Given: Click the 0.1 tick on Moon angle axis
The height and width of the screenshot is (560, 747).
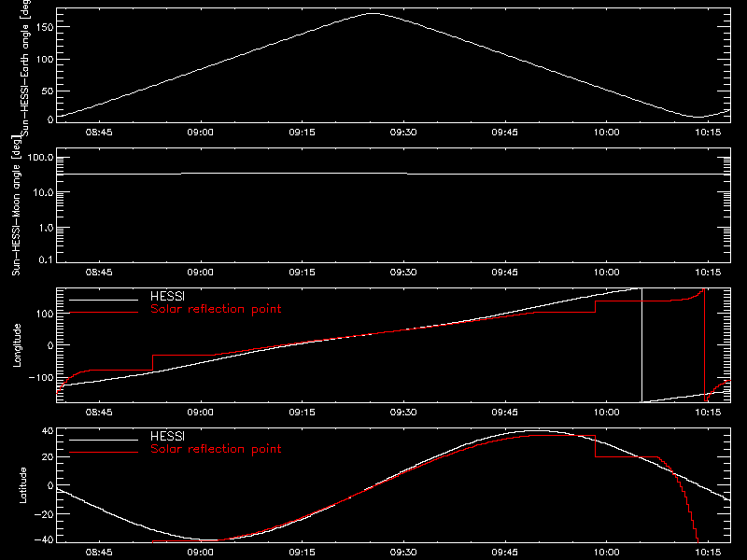Looking at the screenshot, I should pyautogui.click(x=46, y=260).
